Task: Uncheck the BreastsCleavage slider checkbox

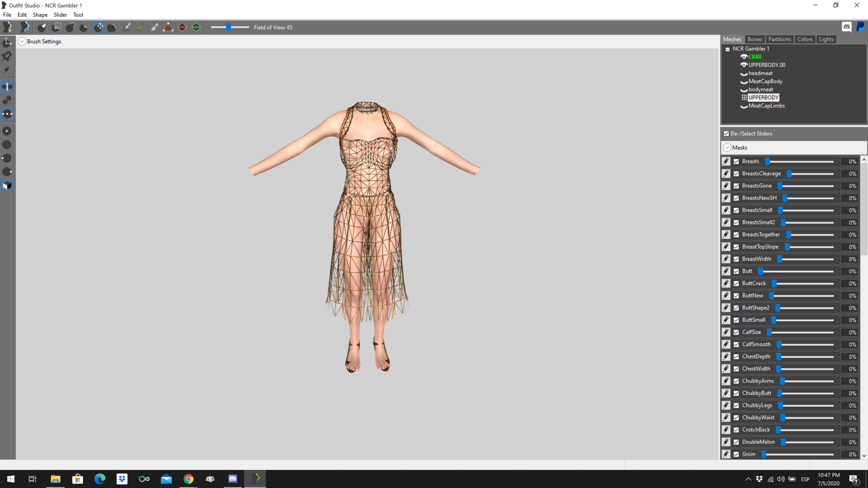Action: click(736, 174)
